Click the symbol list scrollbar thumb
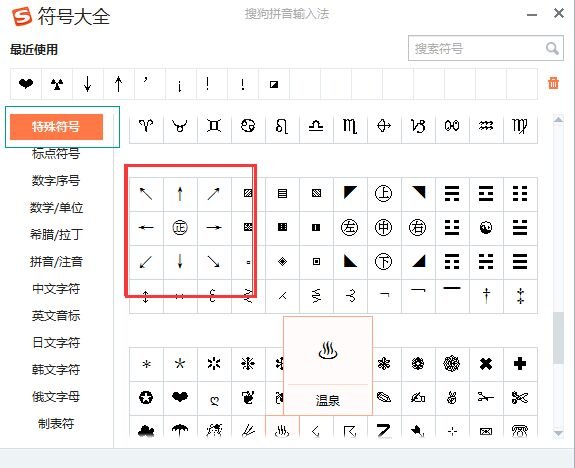Viewport: 575px width, 468px height. (x=558, y=337)
